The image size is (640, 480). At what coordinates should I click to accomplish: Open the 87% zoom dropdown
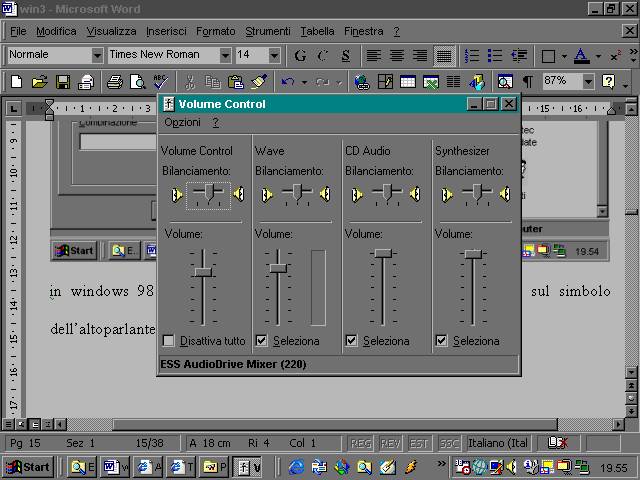pyautogui.click(x=588, y=82)
